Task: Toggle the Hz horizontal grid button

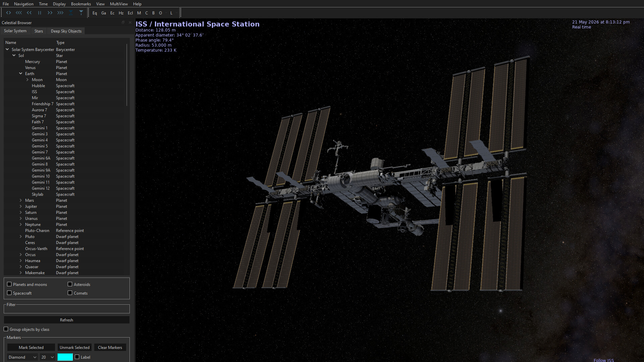Action: pyautogui.click(x=121, y=13)
